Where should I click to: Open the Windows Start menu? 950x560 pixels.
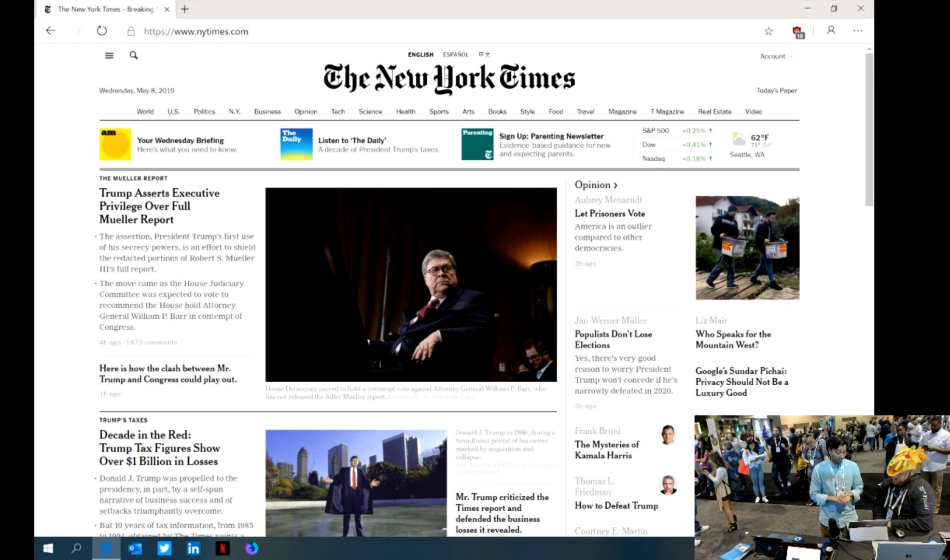(x=48, y=548)
